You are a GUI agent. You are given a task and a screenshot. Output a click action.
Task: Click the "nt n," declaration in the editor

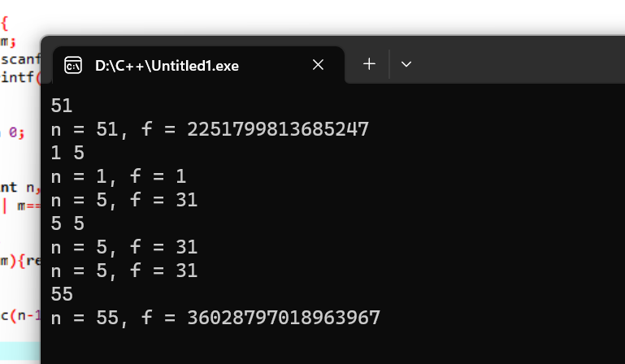(x=20, y=188)
